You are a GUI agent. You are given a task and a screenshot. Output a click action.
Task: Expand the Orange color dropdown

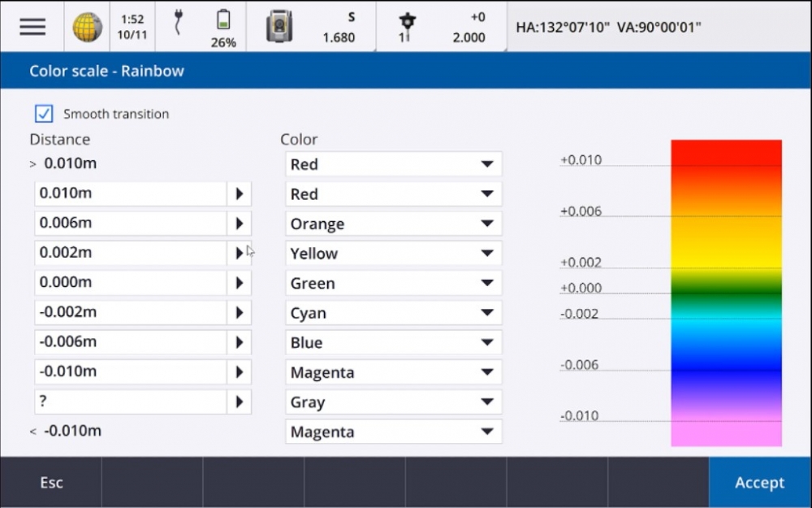point(394,224)
